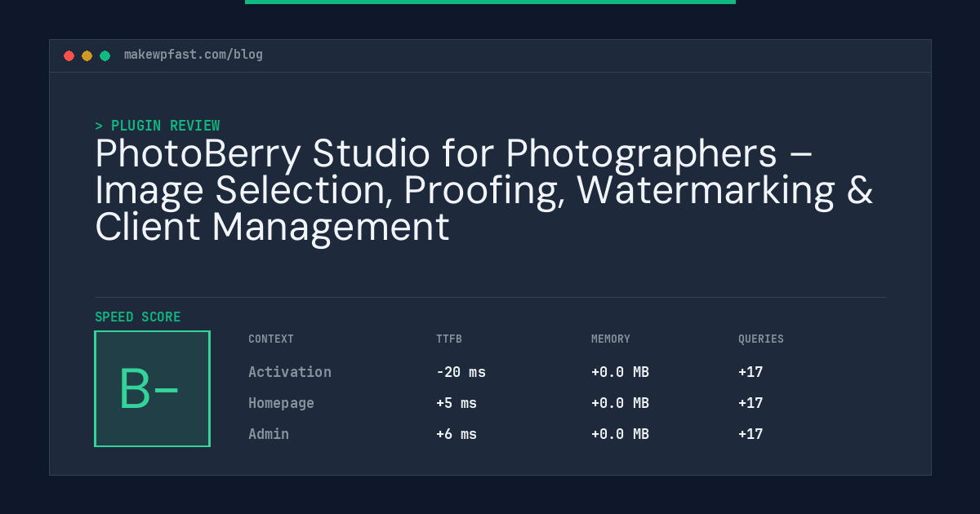Select the Activation row label
Viewport: 980px width, 514px height.
point(290,372)
